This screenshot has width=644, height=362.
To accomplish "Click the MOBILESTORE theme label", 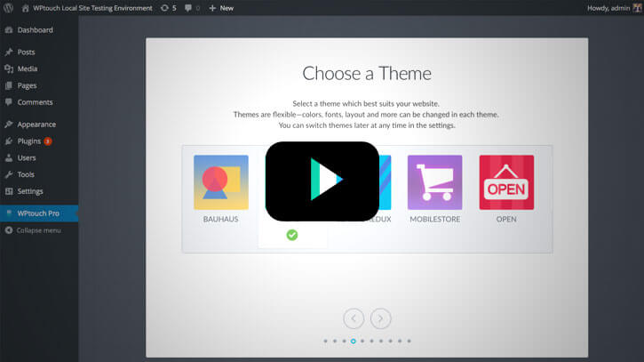I will point(435,220).
